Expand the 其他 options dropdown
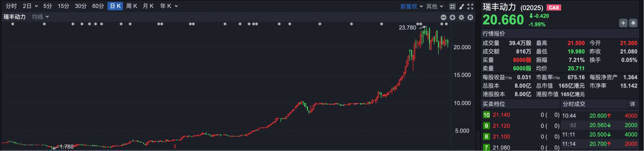This screenshot has width=644, height=151. coord(435,6)
